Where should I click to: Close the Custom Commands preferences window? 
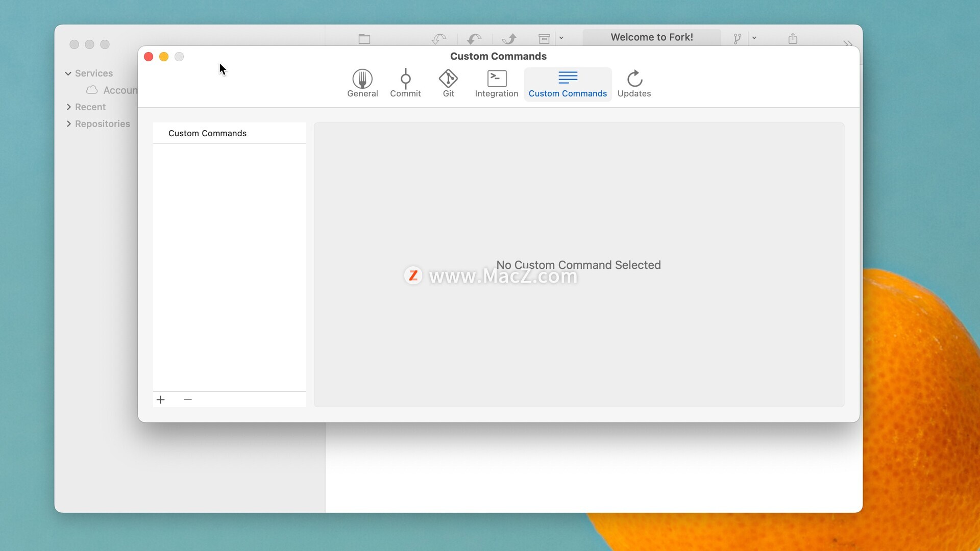(149, 57)
